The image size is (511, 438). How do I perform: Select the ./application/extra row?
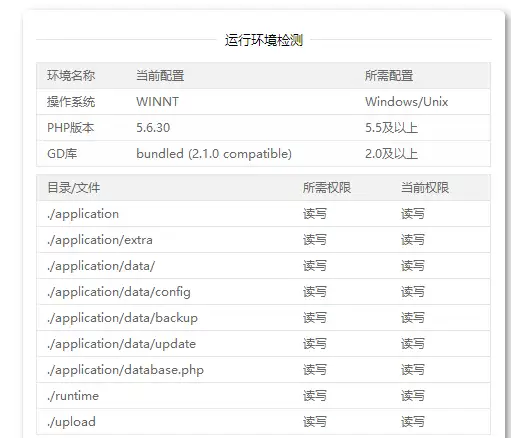tap(263, 240)
